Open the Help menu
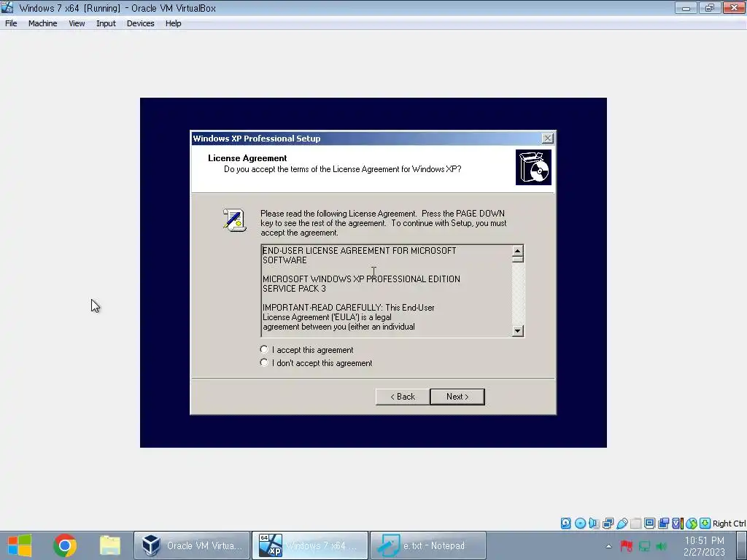Image resolution: width=747 pixels, height=560 pixels. click(x=173, y=23)
